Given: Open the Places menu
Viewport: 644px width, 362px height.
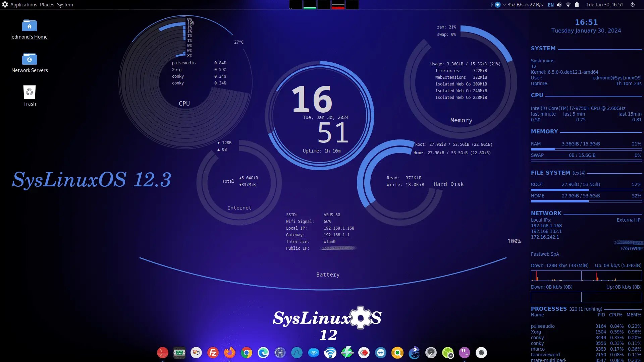Looking at the screenshot, I should 47,4.
